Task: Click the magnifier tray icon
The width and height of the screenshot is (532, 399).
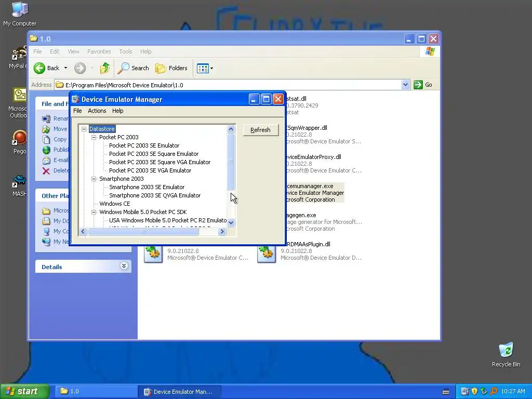Action: click(494, 391)
